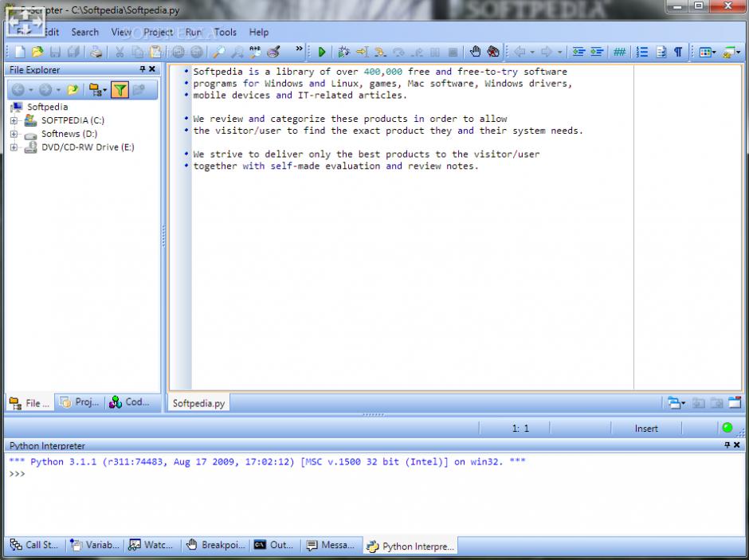Image resolution: width=749 pixels, height=560 pixels.
Task: Click the Clear All Breakpoints icon
Action: [x=493, y=53]
